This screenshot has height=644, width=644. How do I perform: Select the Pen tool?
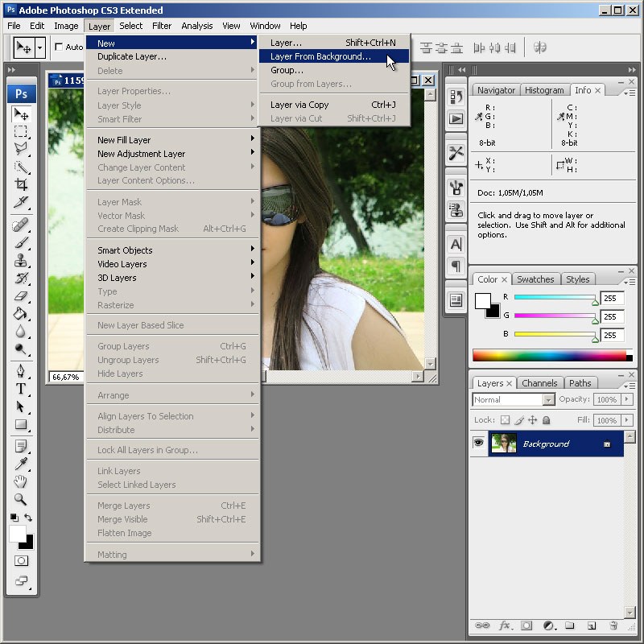coord(21,371)
